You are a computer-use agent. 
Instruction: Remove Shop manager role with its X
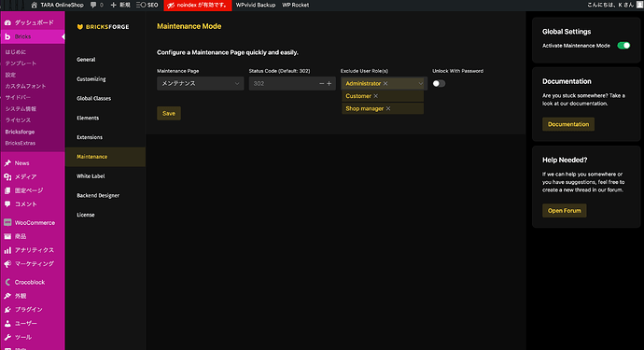pos(388,108)
